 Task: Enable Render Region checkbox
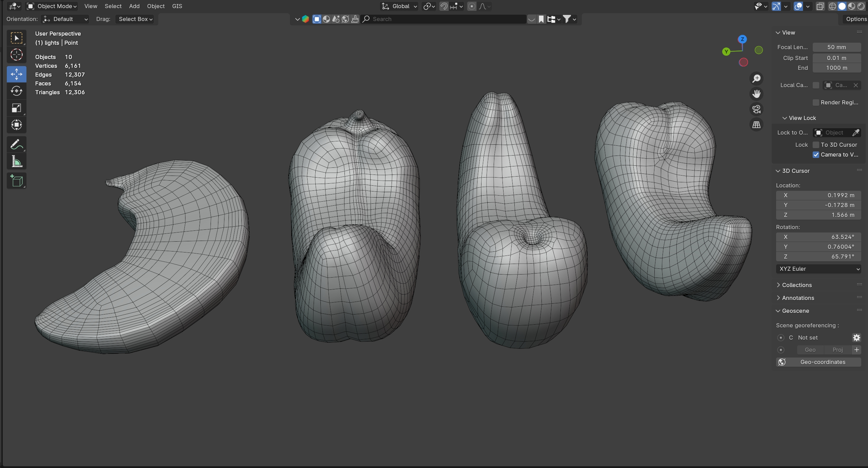coord(816,102)
